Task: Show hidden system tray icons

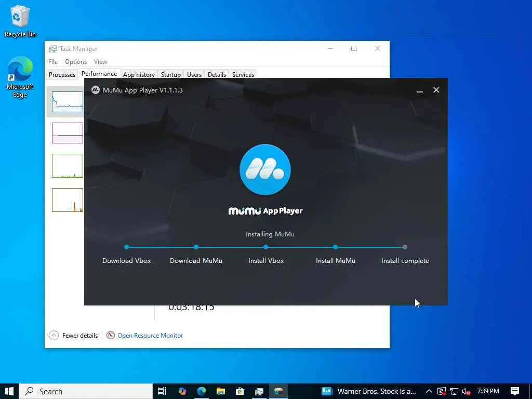Action: [429, 391]
